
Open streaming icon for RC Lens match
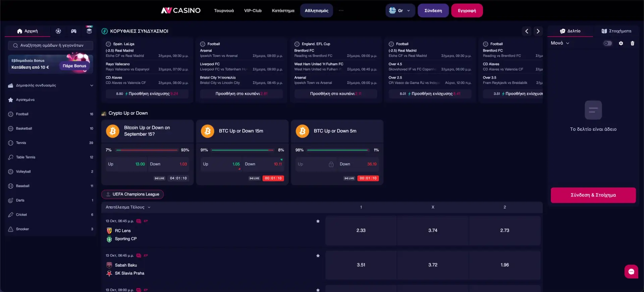point(139,221)
